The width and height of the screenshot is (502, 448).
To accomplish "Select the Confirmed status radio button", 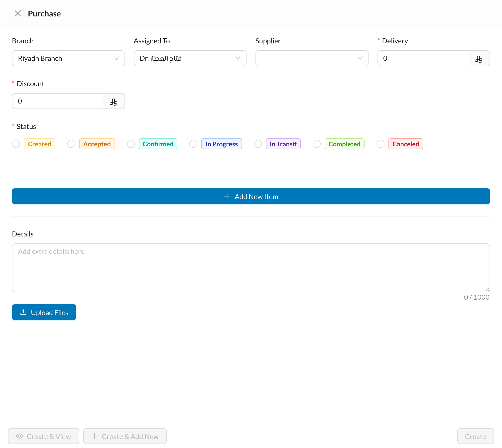I will click(x=131, y=144).
